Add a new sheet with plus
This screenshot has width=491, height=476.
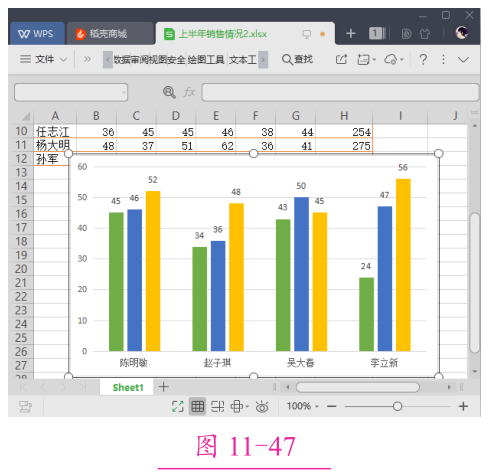tap(164, 387)
